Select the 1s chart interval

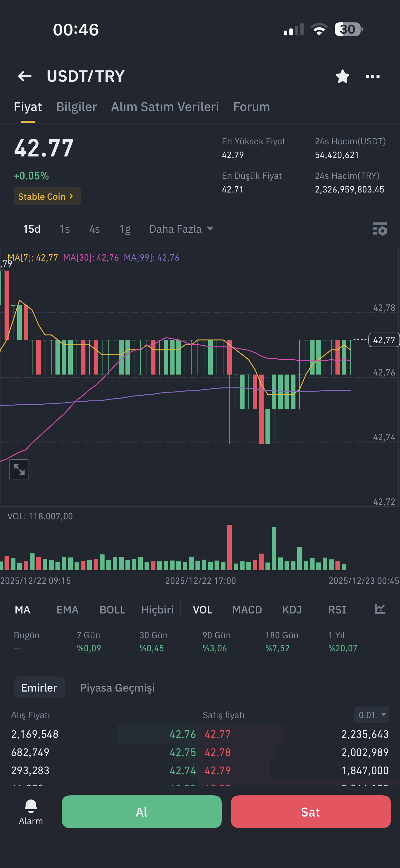tap(65, 229)
